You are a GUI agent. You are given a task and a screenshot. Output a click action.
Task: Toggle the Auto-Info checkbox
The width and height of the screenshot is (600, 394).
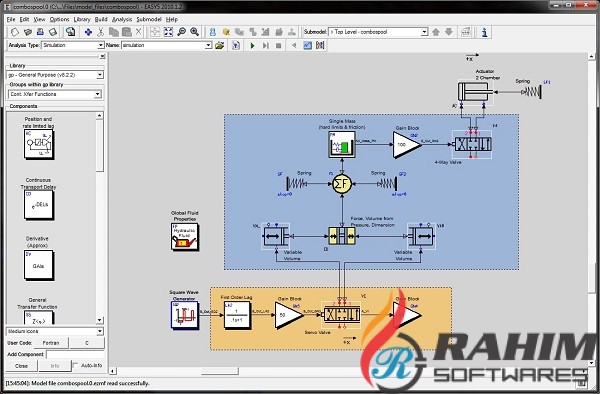tap(75, 365)
